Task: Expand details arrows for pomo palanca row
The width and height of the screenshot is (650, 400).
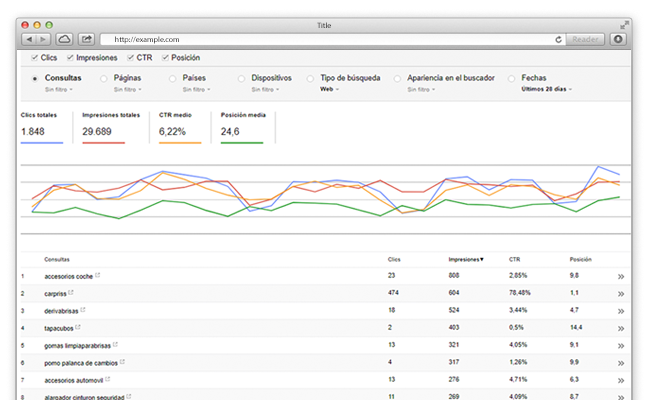Action: [621, 363]
